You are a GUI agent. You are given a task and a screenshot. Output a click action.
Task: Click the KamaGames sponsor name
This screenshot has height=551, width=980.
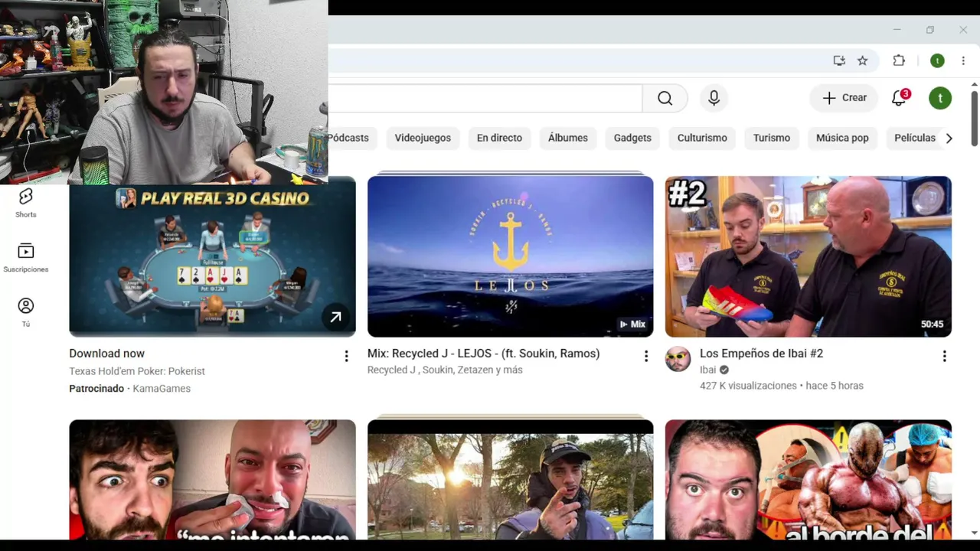(x=162, y=389)
